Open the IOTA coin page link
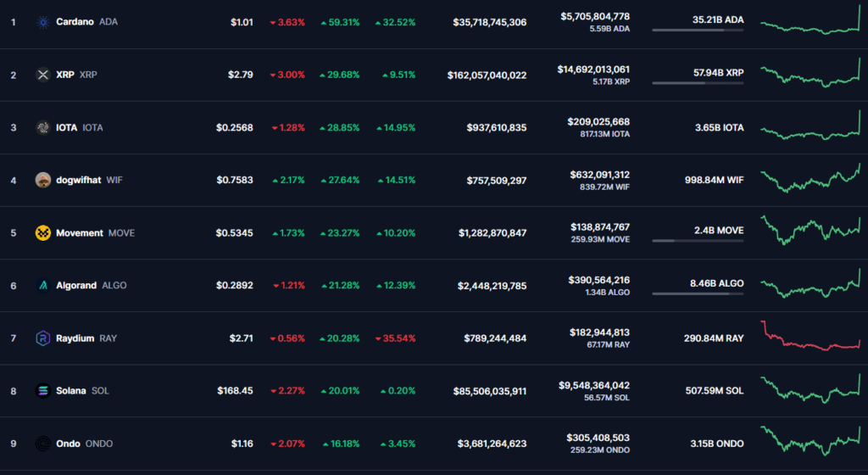Viewport: 868px width, 475px height. pyautogui.click(x=79, y=127)
